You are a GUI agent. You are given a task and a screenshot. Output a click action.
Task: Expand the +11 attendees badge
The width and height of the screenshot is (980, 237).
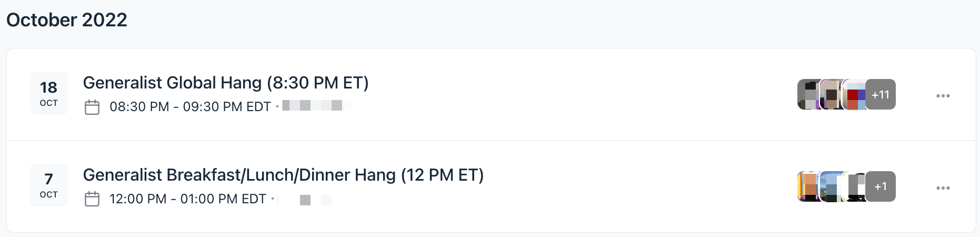881,94
